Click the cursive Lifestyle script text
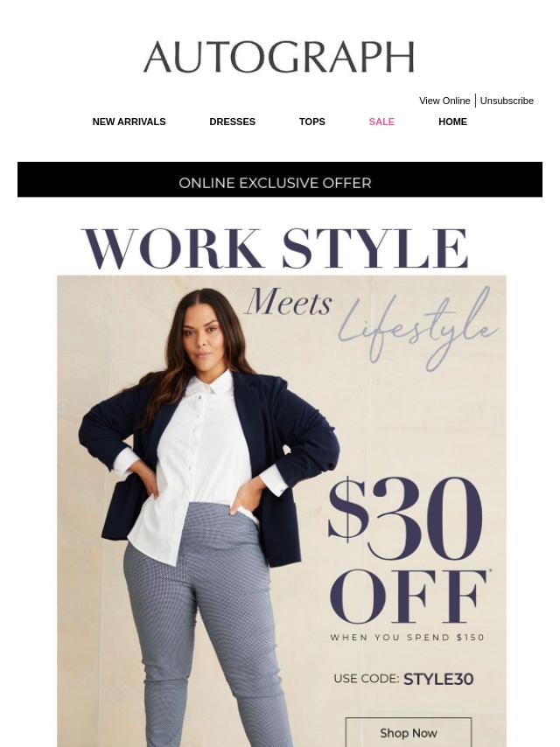The image size is (560, 747). (417, 329)
